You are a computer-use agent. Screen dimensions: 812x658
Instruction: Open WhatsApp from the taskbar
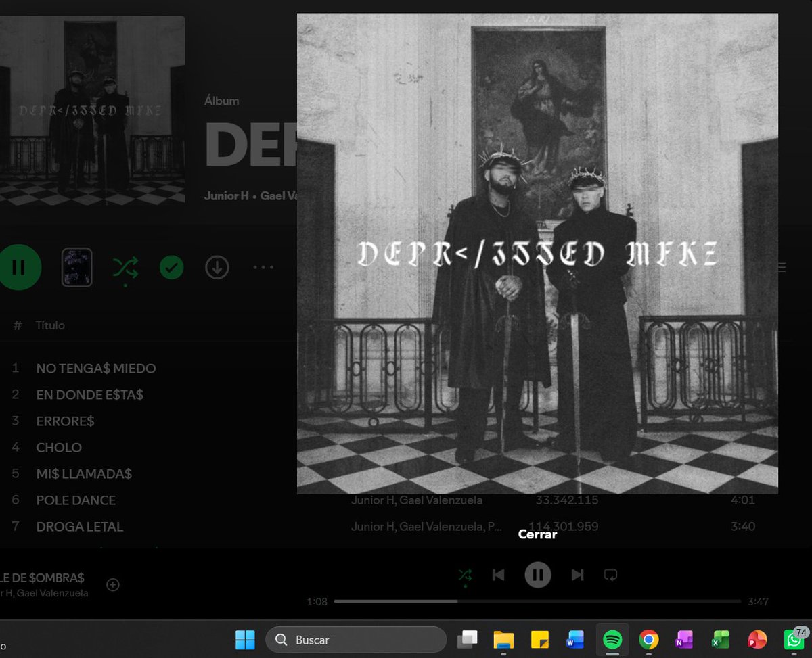click(794, 640)
